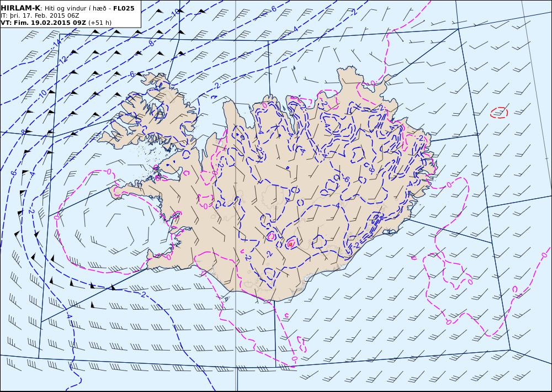Click the small red dashed closed contour east of Iceland
The width and height of the screenshot is (552, 392).
499,112
